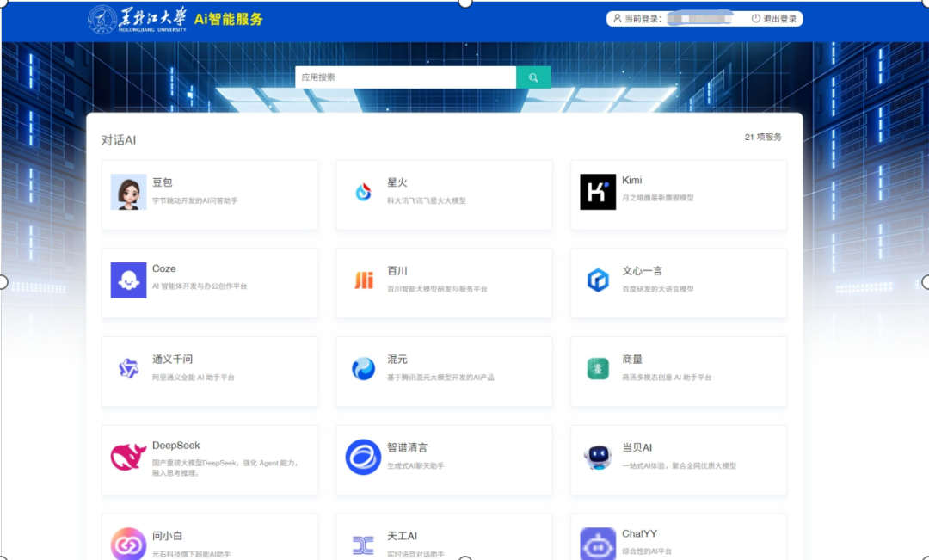Image resolution: width=929 pixels, height=560 pixels.
Task: Click the DeepSeek whale logo
Action: tap(128, 458)
